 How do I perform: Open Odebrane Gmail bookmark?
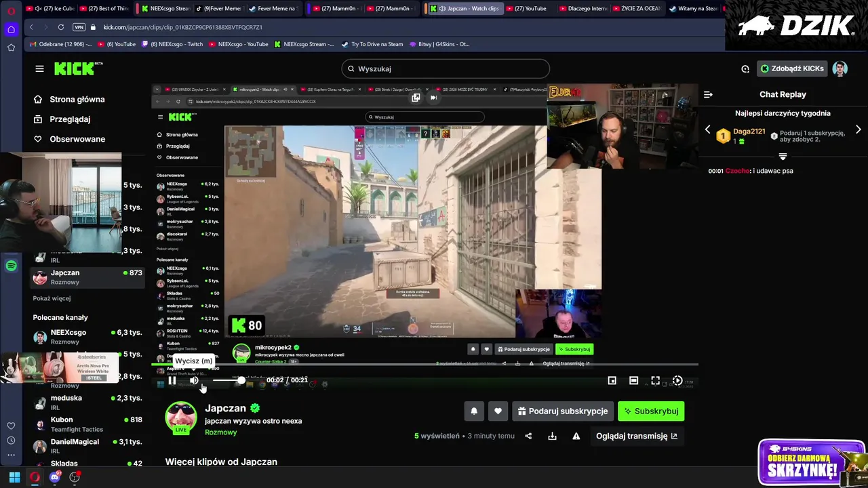click(60, 44)
